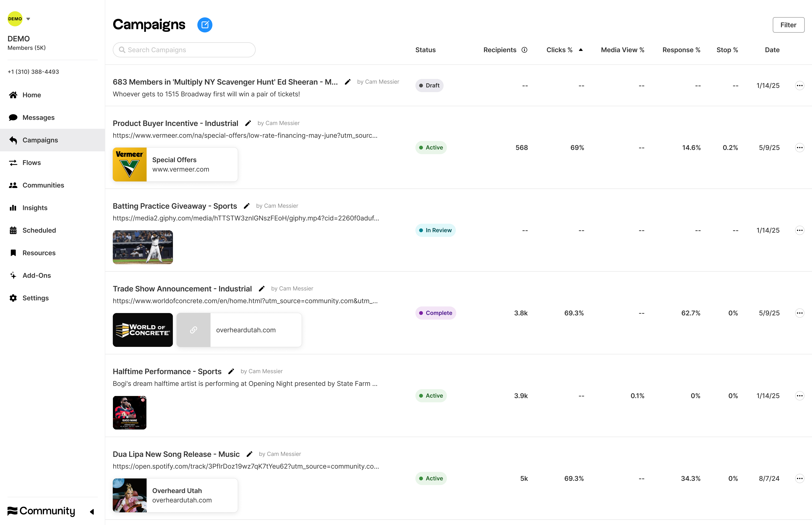Sort by the Response % column header

(x=681, y=50)
